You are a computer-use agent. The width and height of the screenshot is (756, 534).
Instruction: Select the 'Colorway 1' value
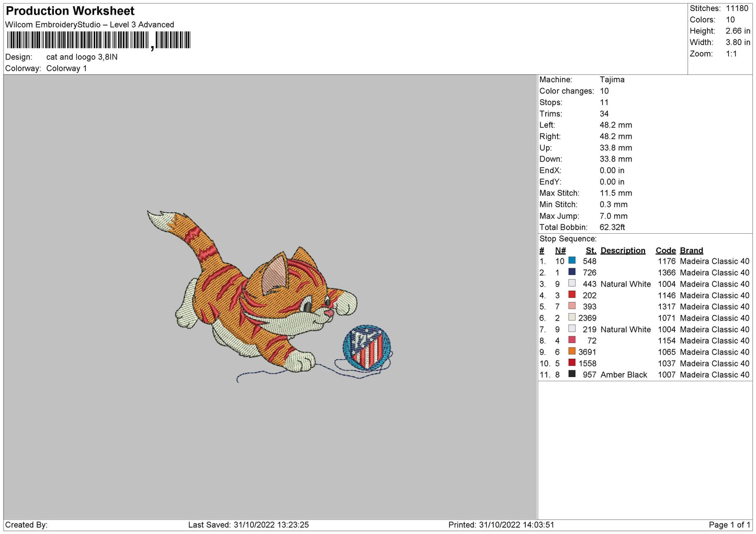(66, 69)
